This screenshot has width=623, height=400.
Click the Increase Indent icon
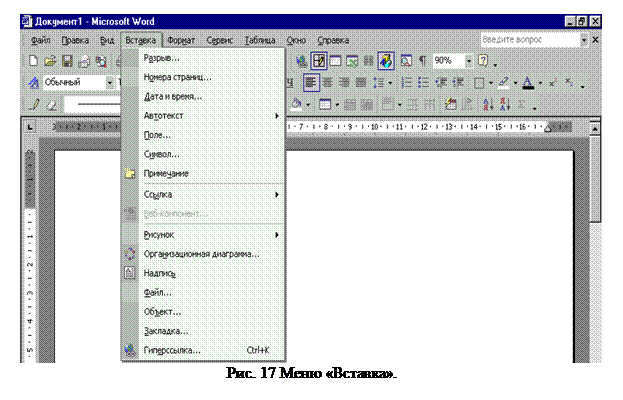(x=458, y=83)
